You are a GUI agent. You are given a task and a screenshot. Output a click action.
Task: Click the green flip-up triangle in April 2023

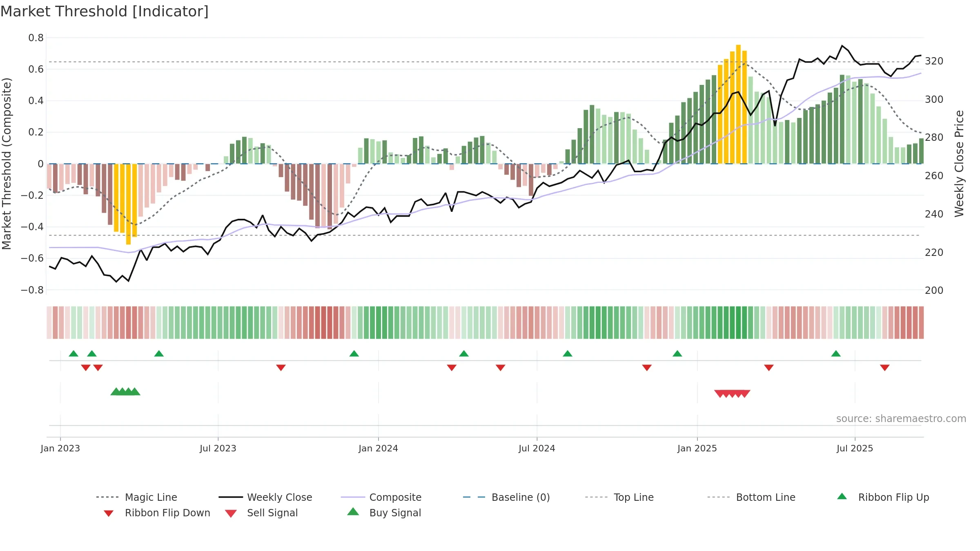click(x=159, y=353)
